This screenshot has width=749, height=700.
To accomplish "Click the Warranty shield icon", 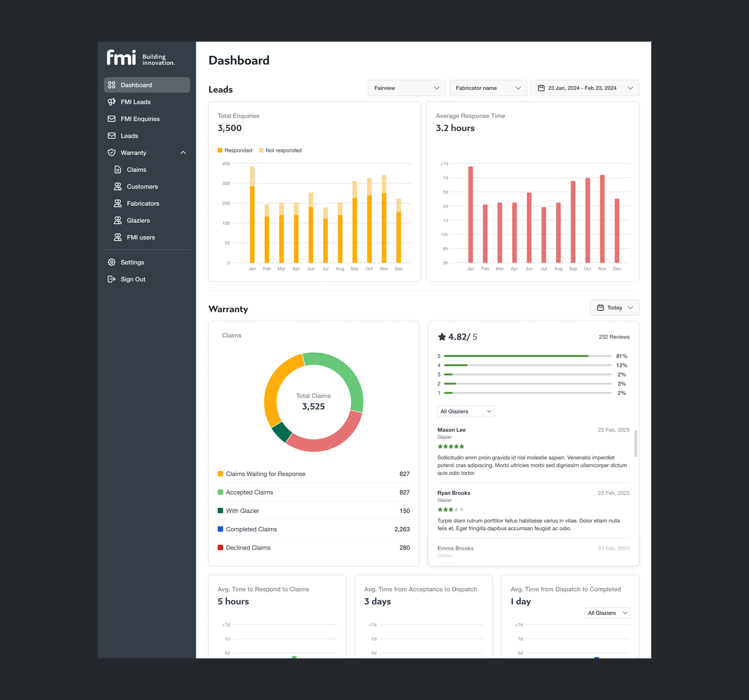I will pyautogui.click(x=112, y=153).
